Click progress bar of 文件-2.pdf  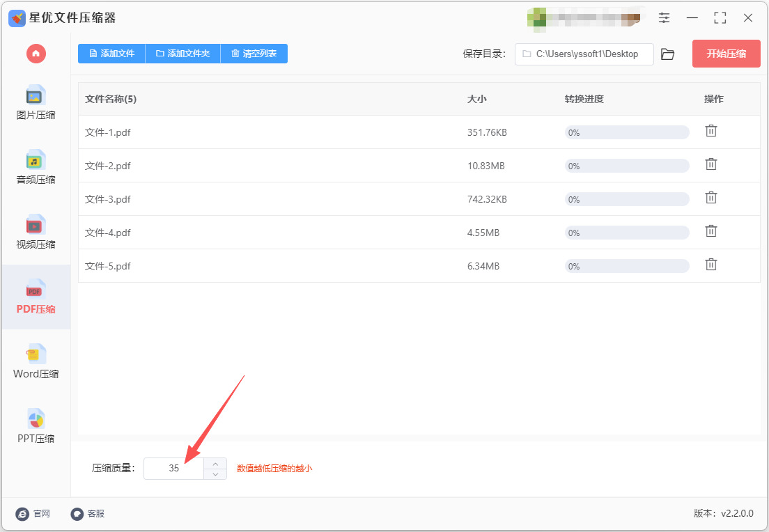627,166
